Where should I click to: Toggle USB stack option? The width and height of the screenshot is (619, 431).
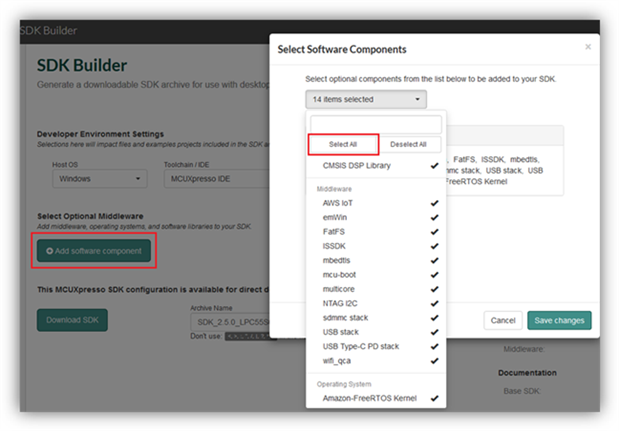(376, 332)
